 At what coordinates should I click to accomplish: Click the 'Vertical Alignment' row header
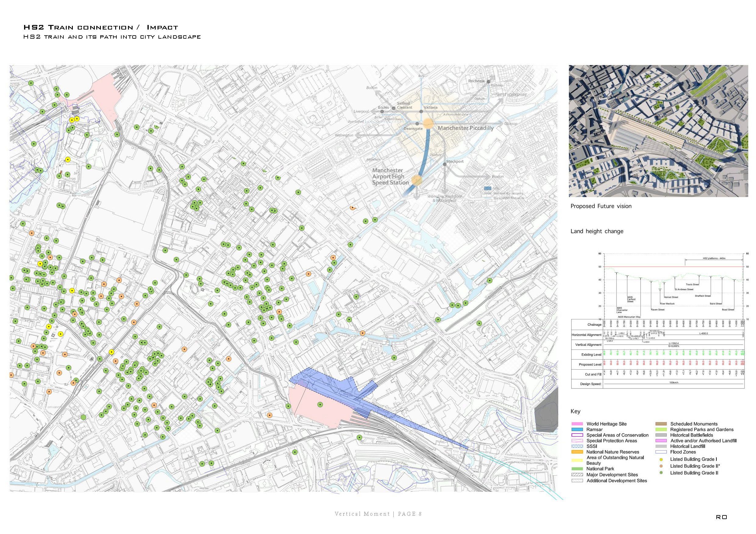click(588, 345)
